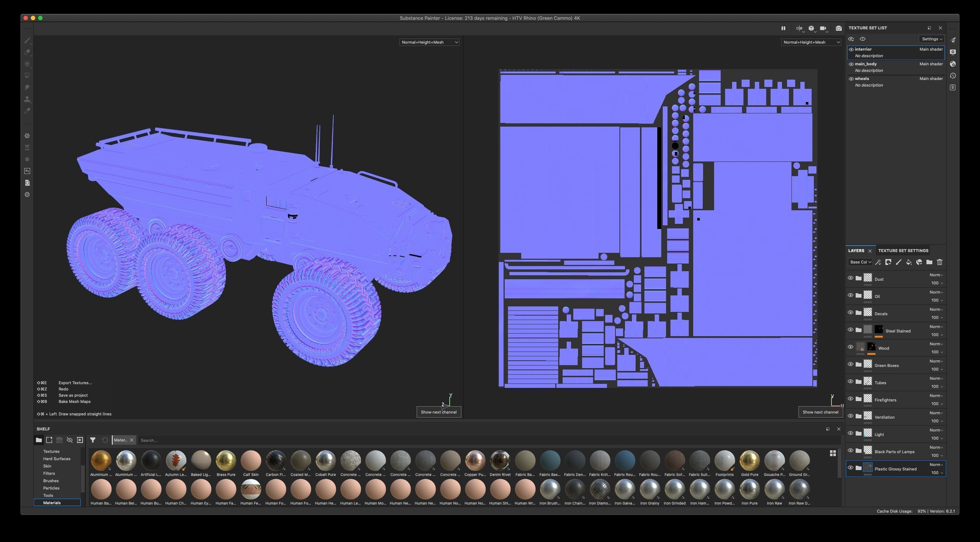The width and height of the screenshot is (980, 542).
Task: Add a fill layer with bucket icon
Action: 909,262
